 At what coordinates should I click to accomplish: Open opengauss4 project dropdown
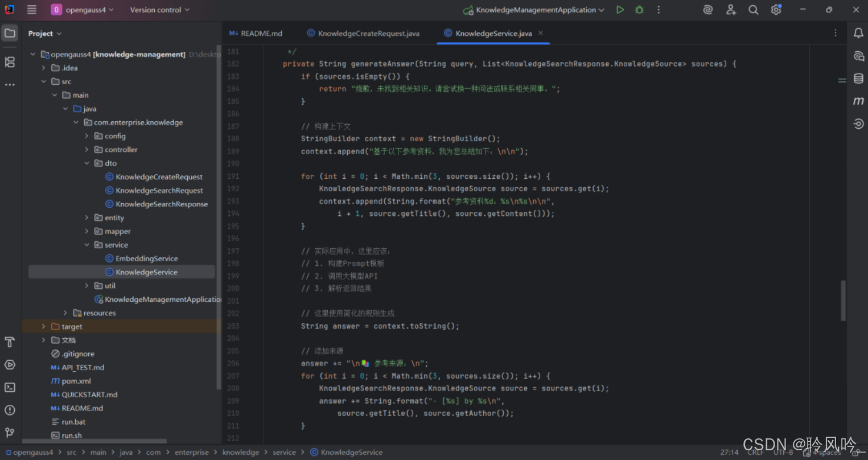click(x=83, y=10)
